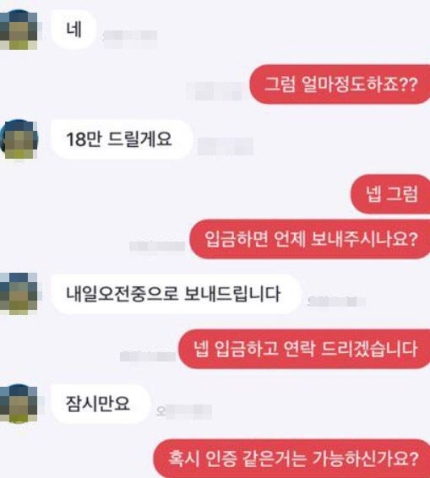Click the blurred timestamp beside '그럼 얼마정도하죠??'
The height and width of the screenshot is (478, 430).
point(215,91)
